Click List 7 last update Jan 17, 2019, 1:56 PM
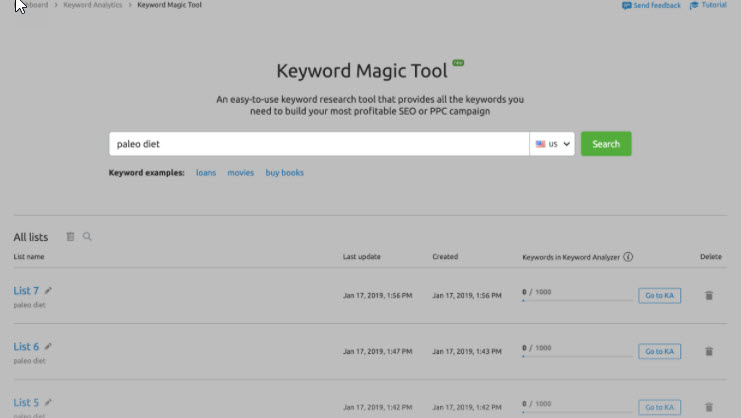Image resolution: width=741 pixels, height=418 pixels. point(378,296)
